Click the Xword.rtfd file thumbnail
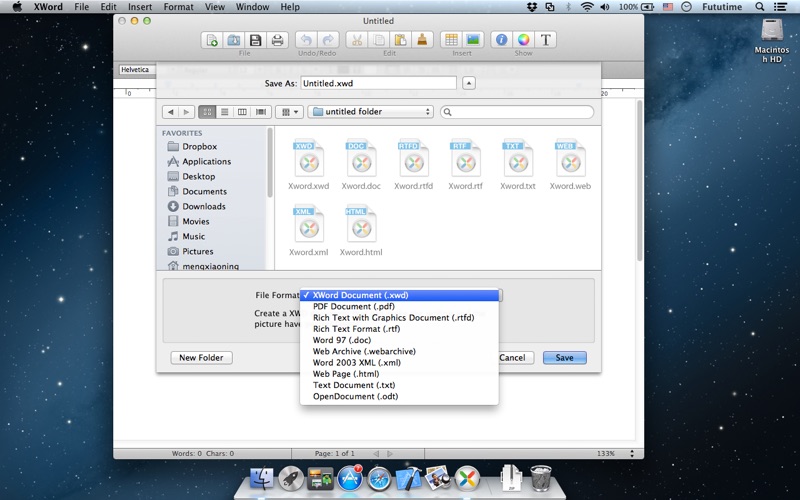 pyautogui.click(x=413, y=158)
